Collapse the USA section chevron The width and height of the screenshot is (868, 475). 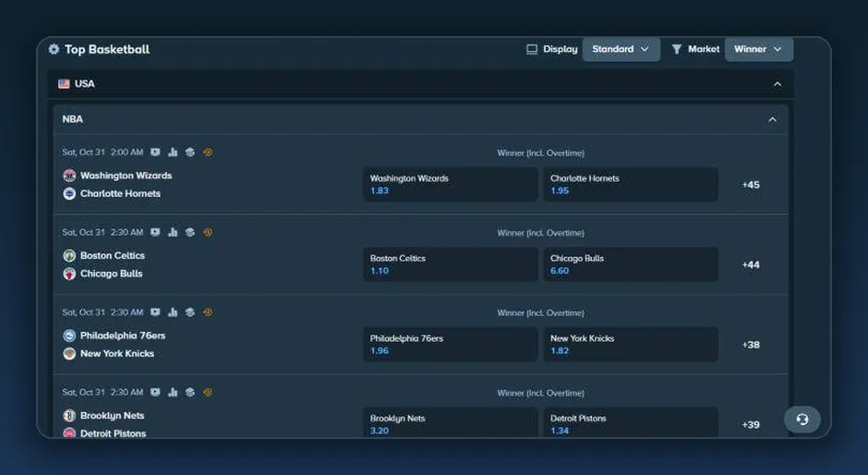(x=778, y=84)
